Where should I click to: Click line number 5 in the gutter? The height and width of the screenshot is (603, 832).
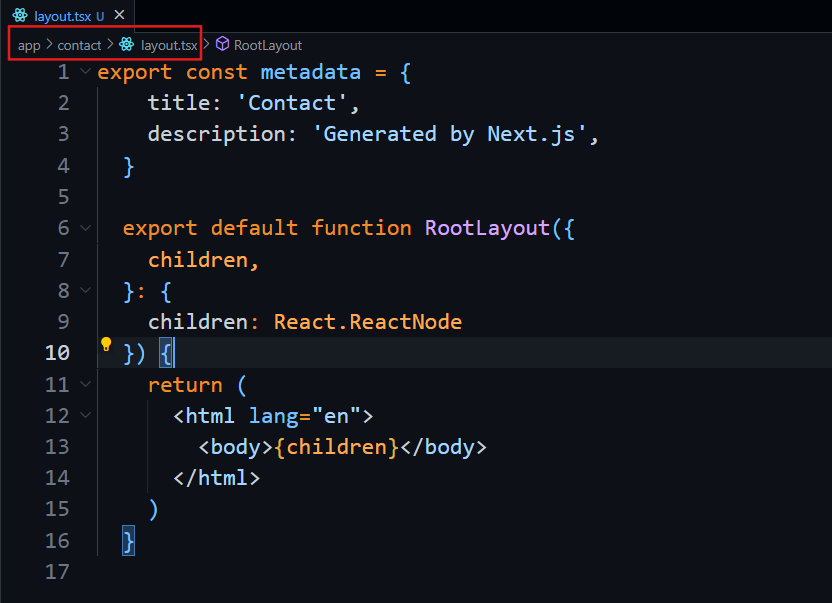pyautogui.click(x=63, y=197)
